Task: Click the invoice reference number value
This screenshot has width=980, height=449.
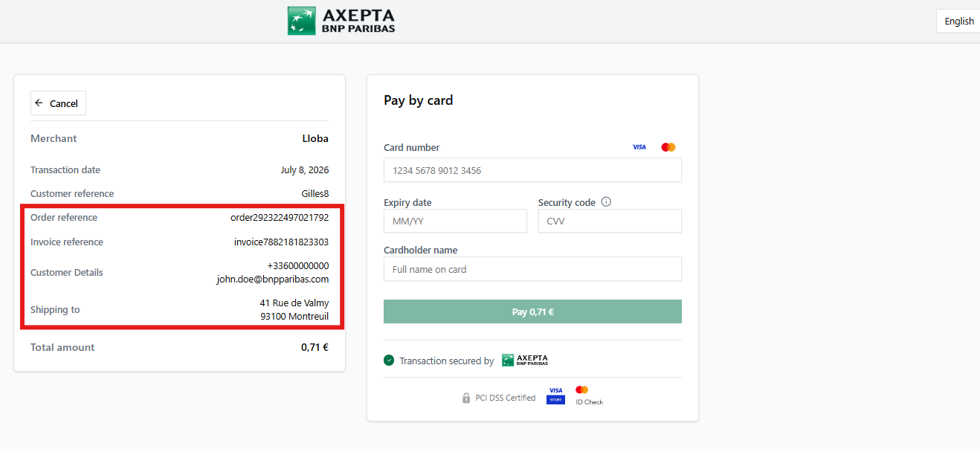Action: [x=281, y=242]
